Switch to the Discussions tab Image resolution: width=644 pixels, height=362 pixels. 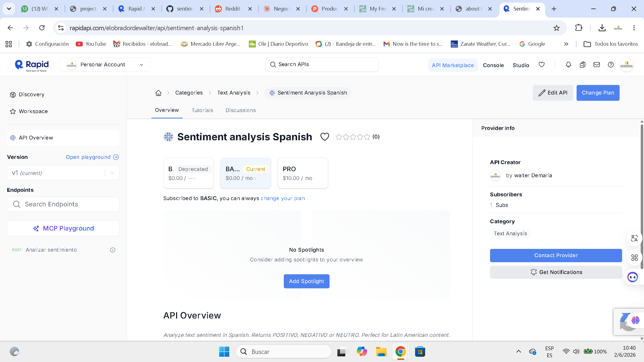241,110
